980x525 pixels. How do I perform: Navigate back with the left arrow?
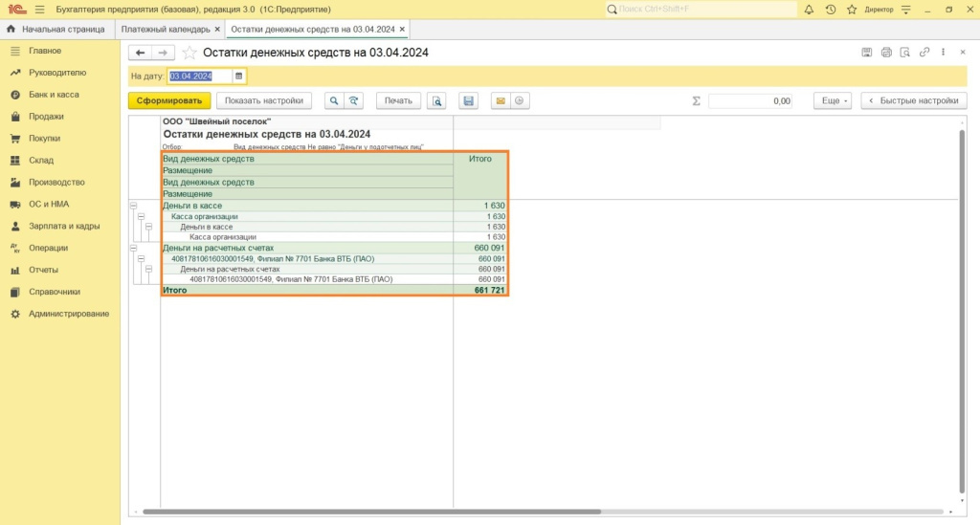pos(141,53)
